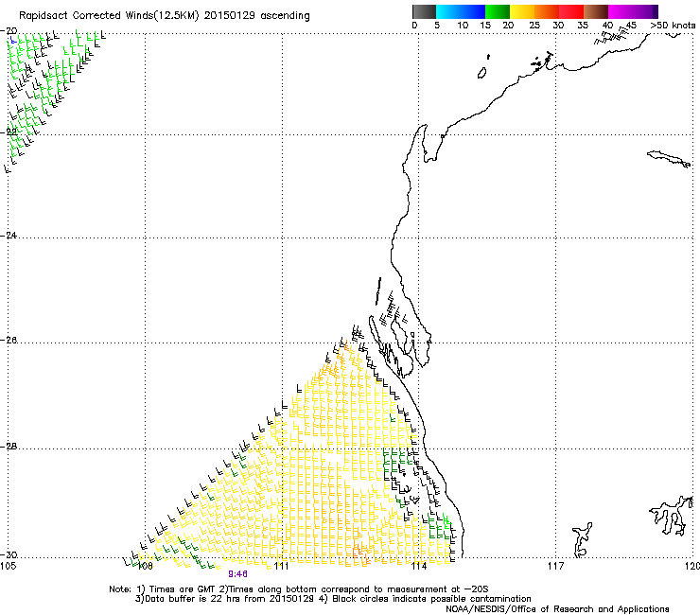Click the latitude axis label '-30'
The image size is (700, 615).
(x=9, y=554)
